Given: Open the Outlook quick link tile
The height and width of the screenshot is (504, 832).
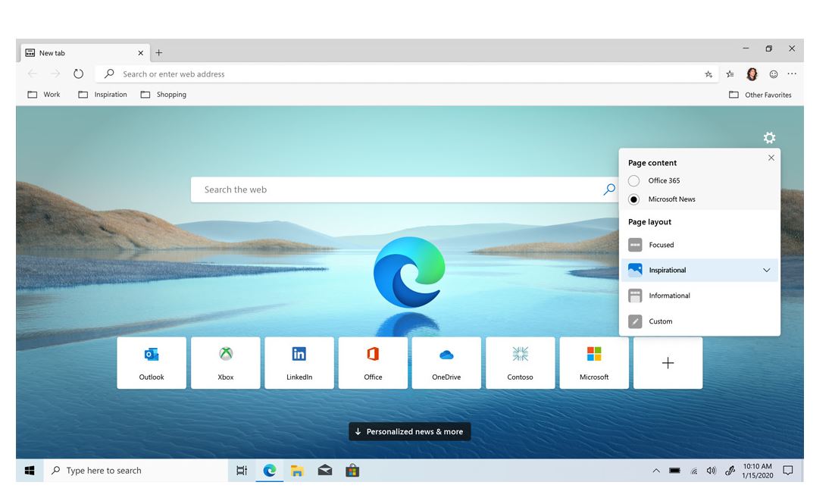Looking at the screenshot, I should tap(152, 363).
